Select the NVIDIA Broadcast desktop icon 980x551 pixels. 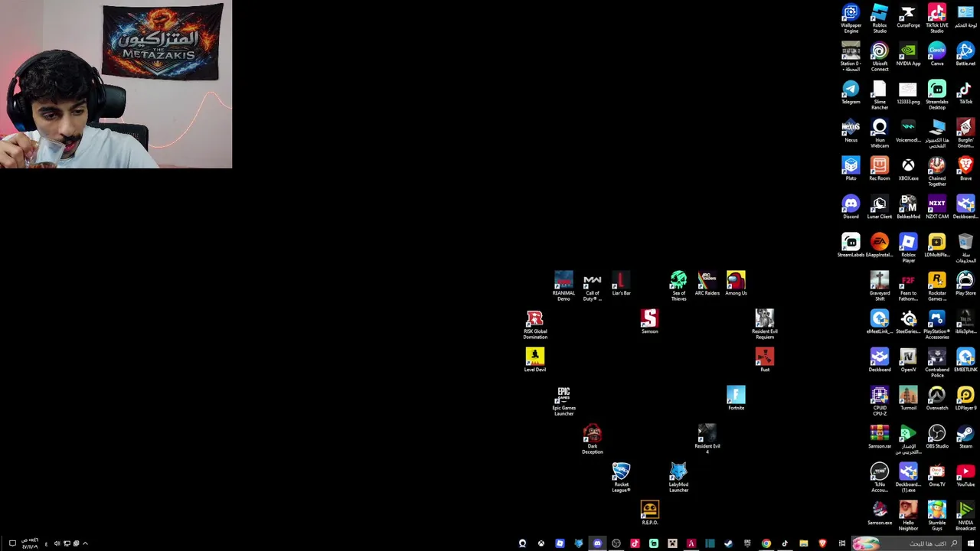pyautogui.click(x=965, y=516)
